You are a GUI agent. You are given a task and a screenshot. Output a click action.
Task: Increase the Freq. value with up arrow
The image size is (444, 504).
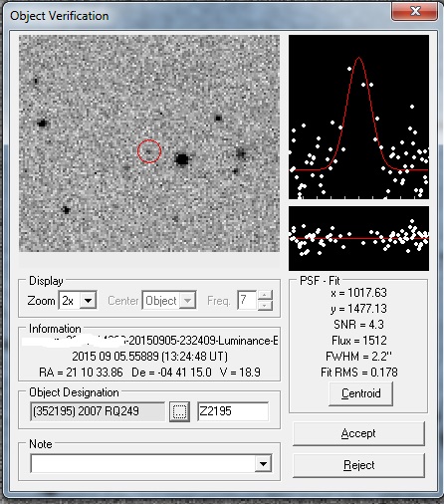265,295
